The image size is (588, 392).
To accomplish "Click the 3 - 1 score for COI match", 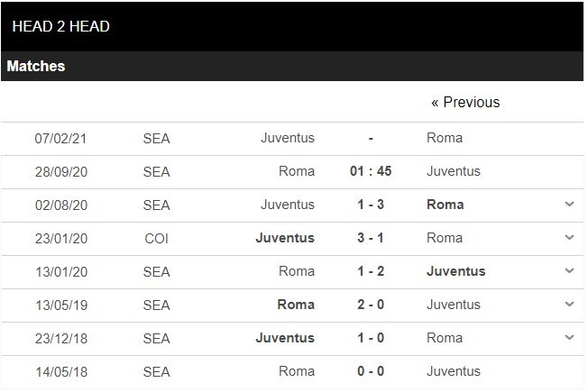I will (371, 238).
